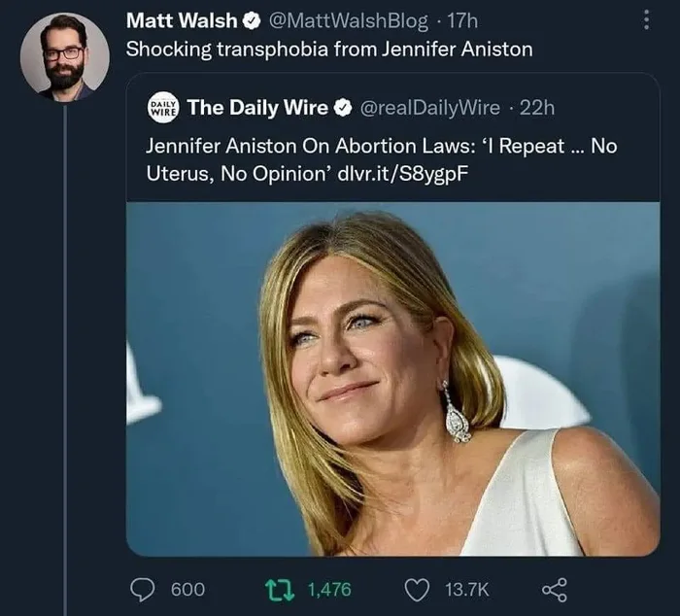Click The Daily Wire's verified badge
The height and width of the screenshot is (616, 680).
[344, 108]
